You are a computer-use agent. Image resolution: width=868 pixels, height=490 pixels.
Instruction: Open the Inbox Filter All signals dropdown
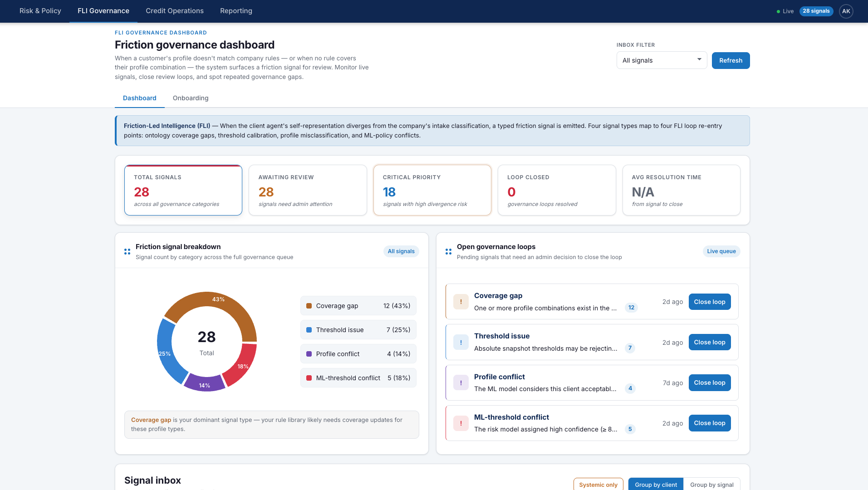click(661, 60)
